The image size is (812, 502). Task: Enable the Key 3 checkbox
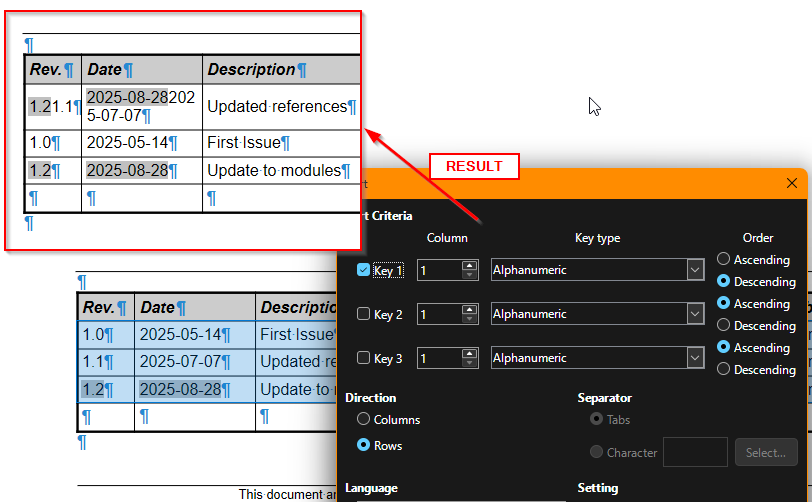(363, 358)
